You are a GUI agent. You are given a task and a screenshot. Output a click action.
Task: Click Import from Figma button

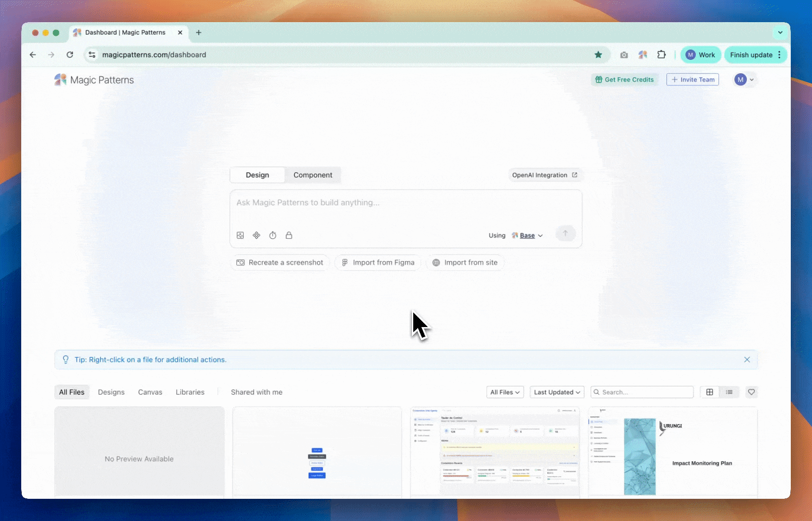378,262
